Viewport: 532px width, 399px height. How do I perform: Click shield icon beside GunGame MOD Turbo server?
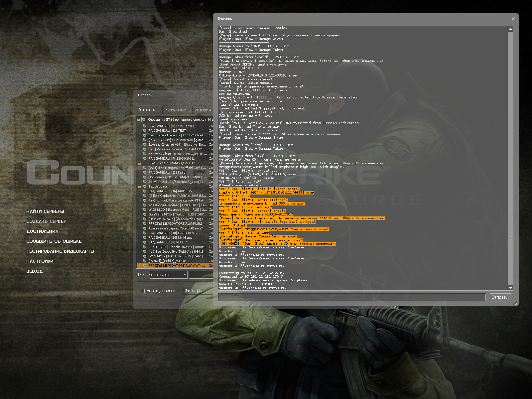point(145,214)
